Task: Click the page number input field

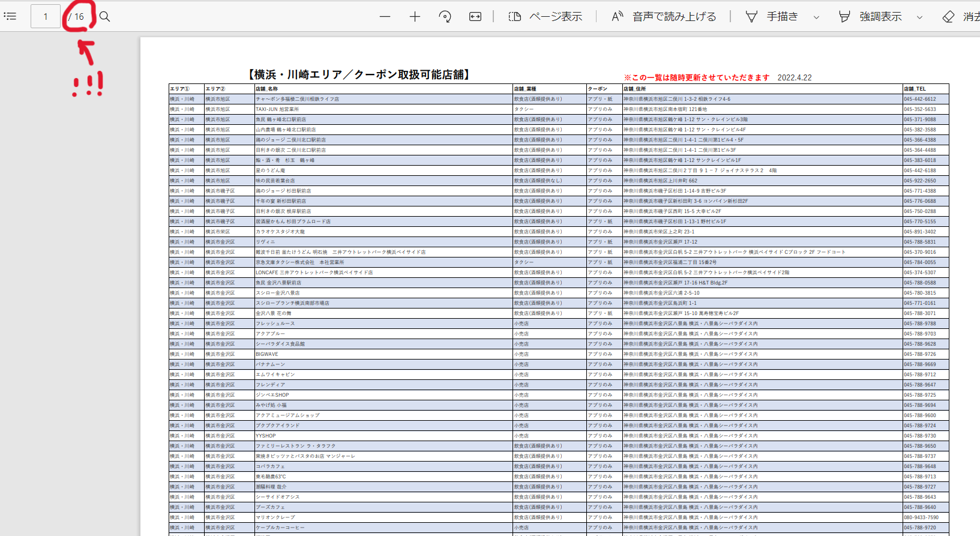Action: coord(46,16)
